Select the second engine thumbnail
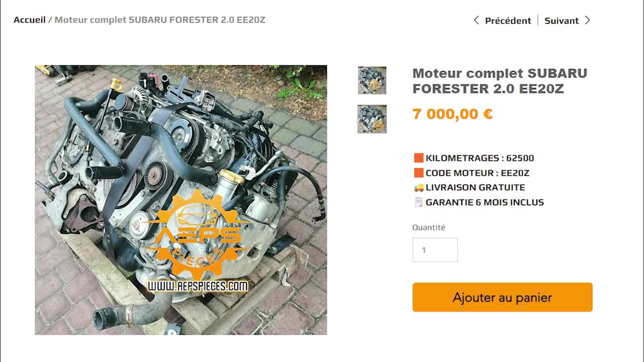This screenshot has width=644, height=362. (x=372, y=119)
